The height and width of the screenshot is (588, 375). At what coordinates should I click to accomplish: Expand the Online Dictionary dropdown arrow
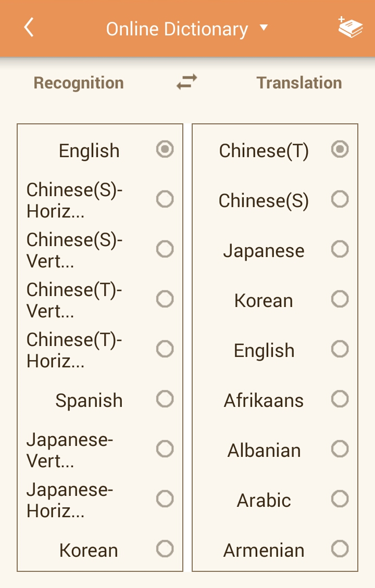pos(264,28)
